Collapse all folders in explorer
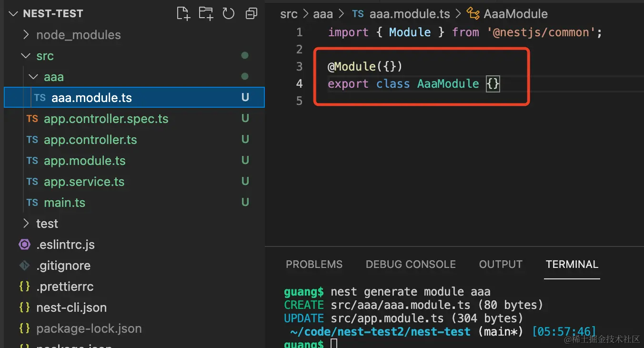The height and width of the screenshot is (348, 644). [251, 14]
